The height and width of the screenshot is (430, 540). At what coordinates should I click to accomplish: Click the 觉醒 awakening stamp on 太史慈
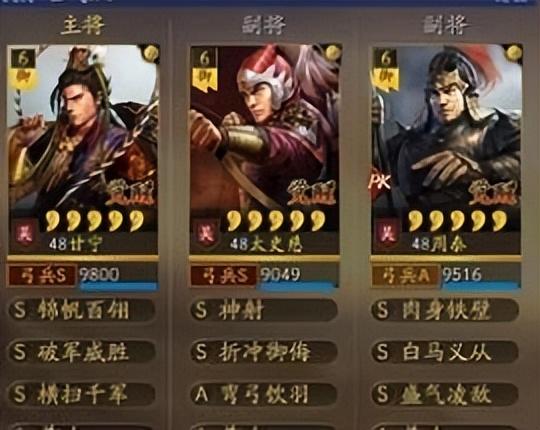coord(312,193)
